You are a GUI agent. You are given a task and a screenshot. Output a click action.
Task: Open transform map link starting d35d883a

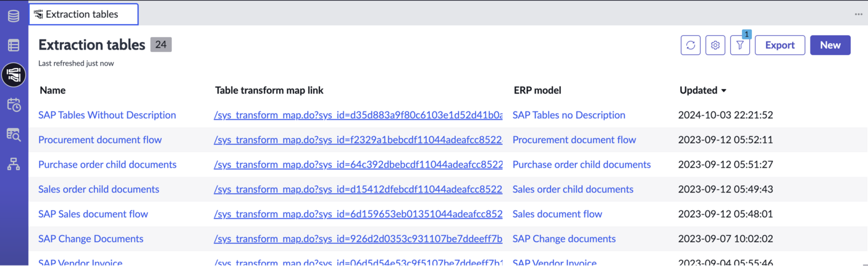[358, 115]
